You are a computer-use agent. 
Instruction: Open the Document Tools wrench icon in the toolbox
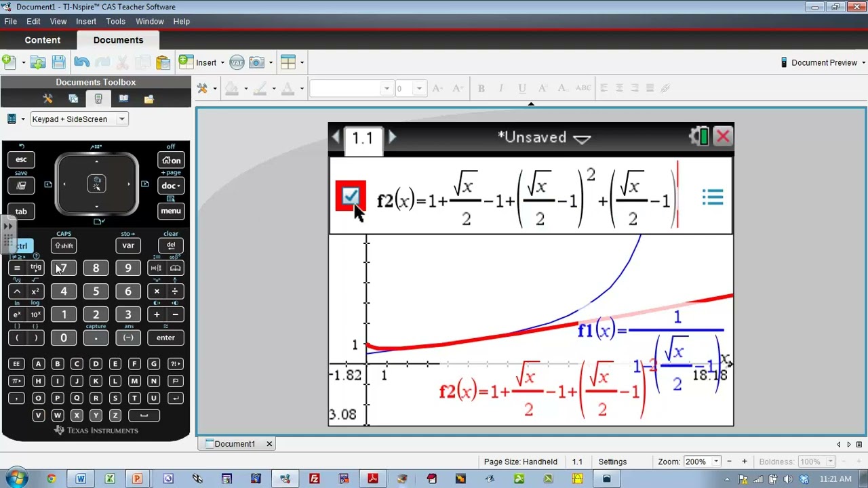47,99
